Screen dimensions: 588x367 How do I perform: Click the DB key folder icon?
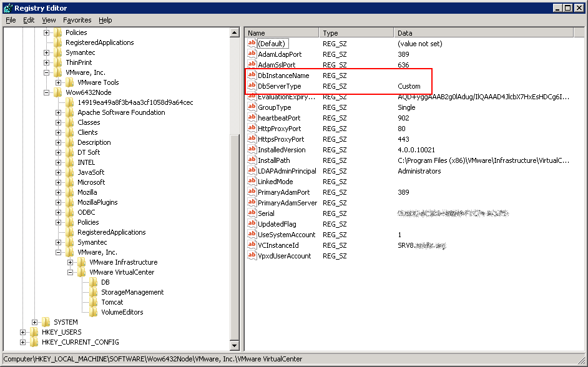pyautogui.click(x=94, y=282)
